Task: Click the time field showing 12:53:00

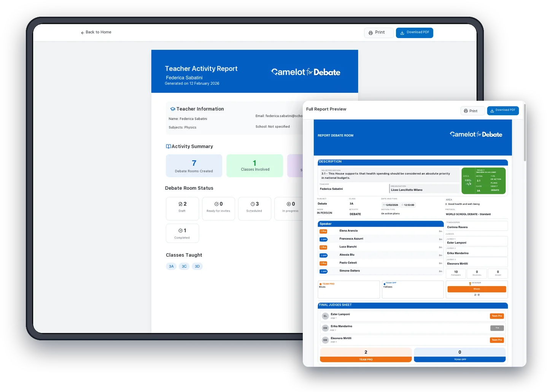Action: (x=408, y=205)
